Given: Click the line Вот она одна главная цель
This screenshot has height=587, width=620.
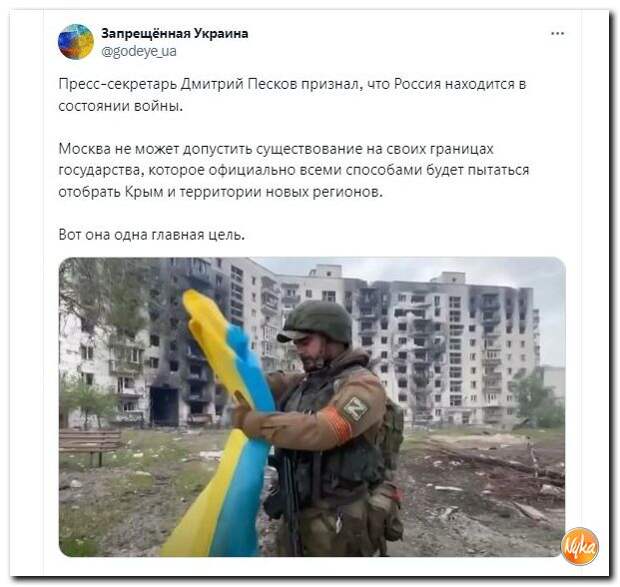Looking at the screenshot, I should pyautogui.click(x=151, y=235).
